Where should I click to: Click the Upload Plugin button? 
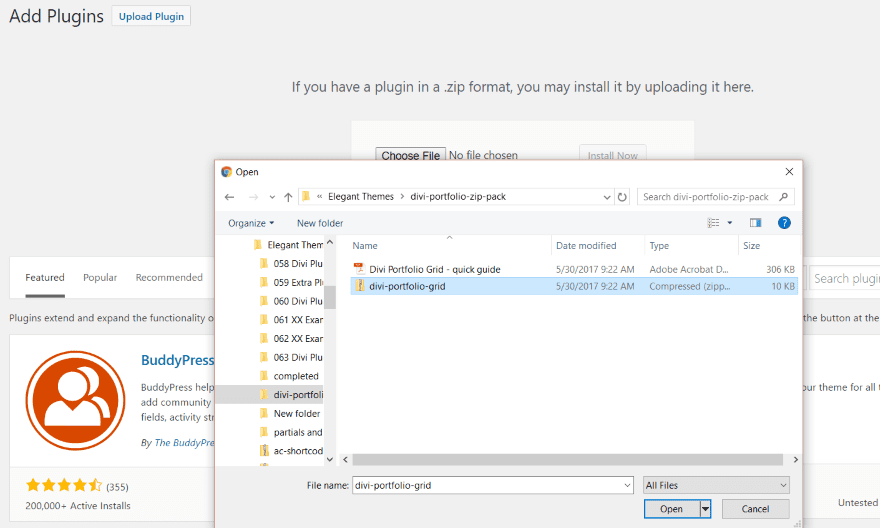click(x=151, y=16)
